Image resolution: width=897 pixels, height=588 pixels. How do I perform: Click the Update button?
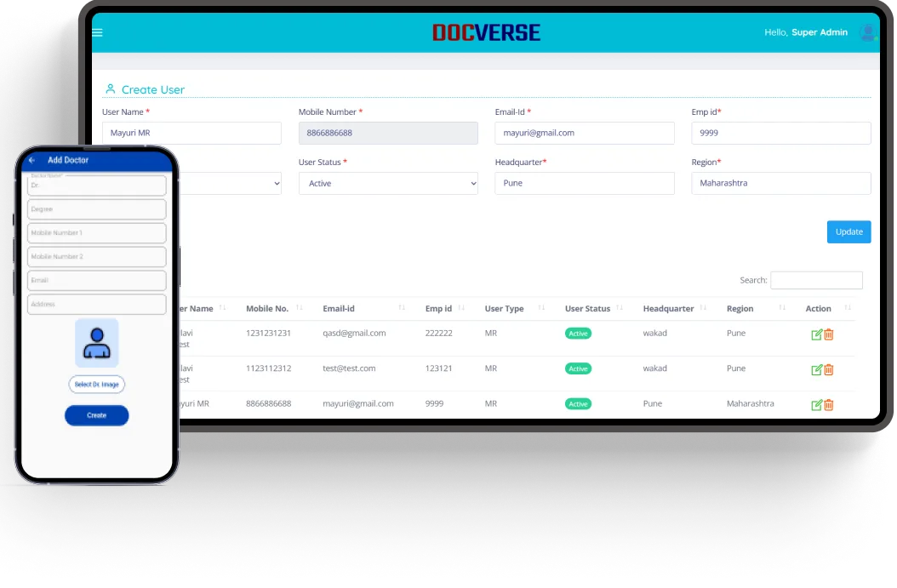(x=849, y=232)
